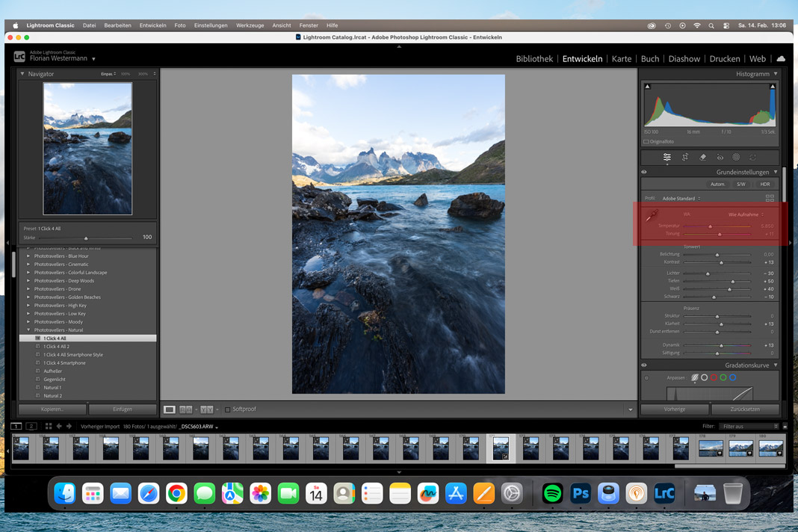The image size is (798, 532).
Task: Toggle histogram highlight clipping indicator
Action: click(x=773, y=87)
